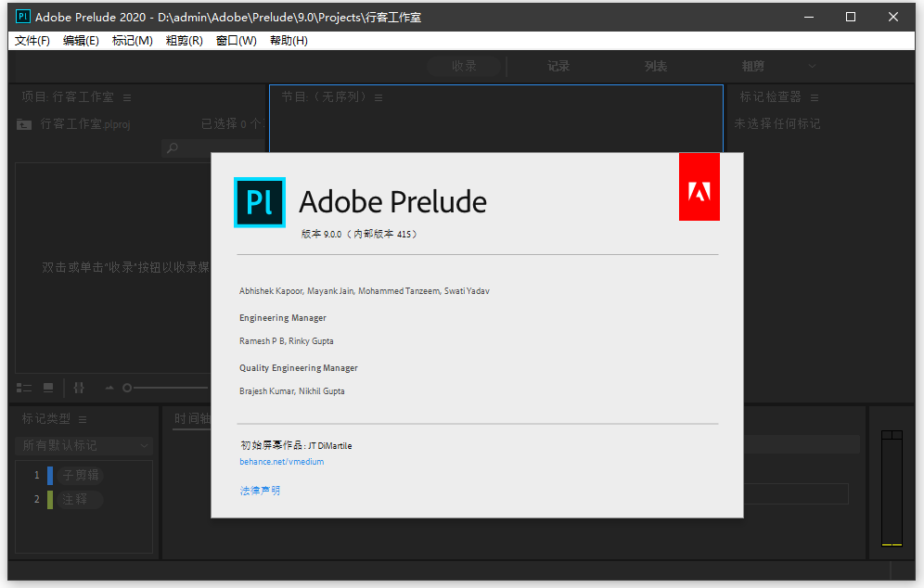The width and height of the screenshot is (924, 588).
Task: Switch to the 列表 workspace
Action: pos(655,66)
